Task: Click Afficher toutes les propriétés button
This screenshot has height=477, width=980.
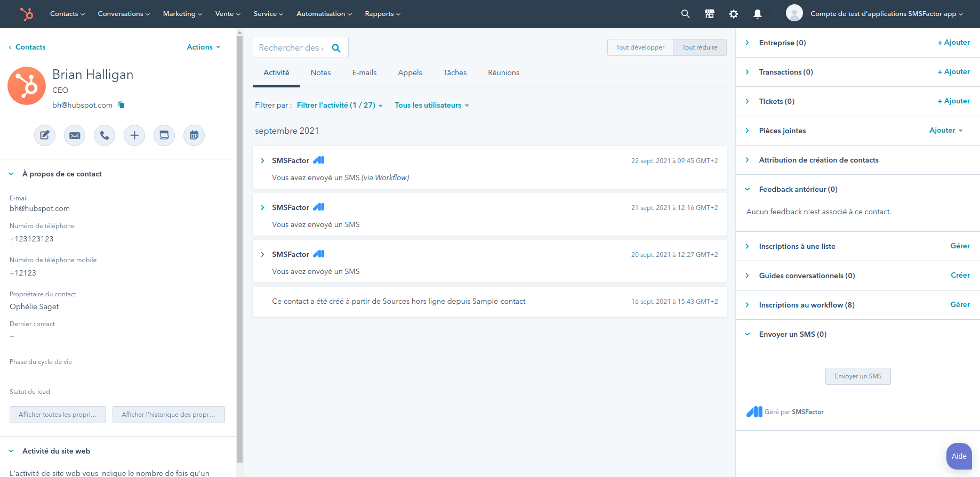Action: click(58, 415)
